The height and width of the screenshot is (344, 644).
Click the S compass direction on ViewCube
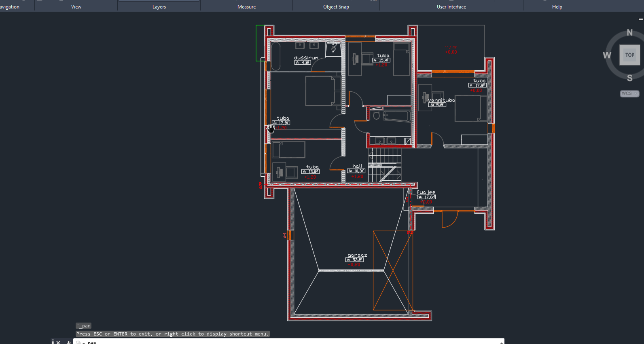point(629,78)
